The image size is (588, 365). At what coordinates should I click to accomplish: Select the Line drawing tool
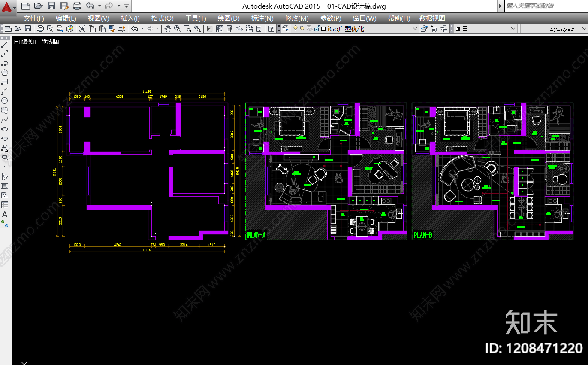point(5,44)
